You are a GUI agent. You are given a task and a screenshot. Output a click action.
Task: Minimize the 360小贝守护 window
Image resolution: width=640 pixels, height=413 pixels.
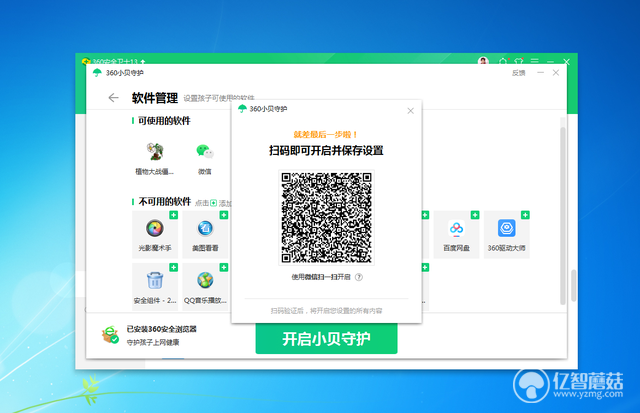[540, 73]
